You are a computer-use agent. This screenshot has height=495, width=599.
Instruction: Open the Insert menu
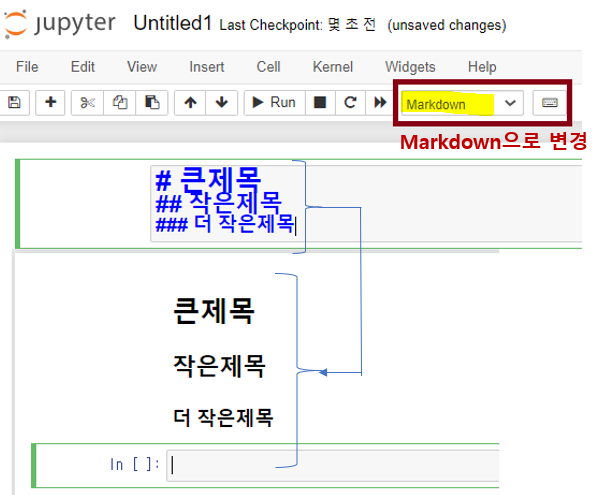point(207,67)
